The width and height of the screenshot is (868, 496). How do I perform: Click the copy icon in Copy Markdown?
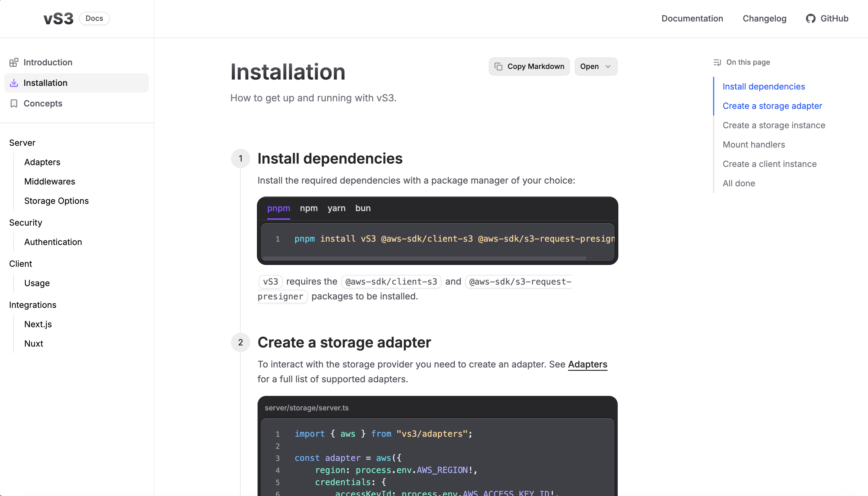pos(498,67)
